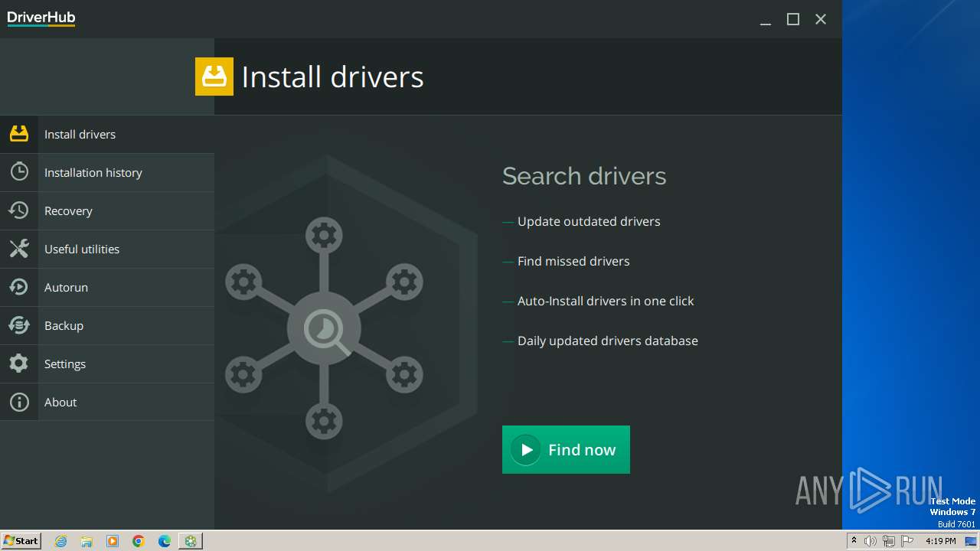This screenshot has height=551, width=980.
Task: Click the yellow Install drivers header icon
Action: [x=214, y=77]
